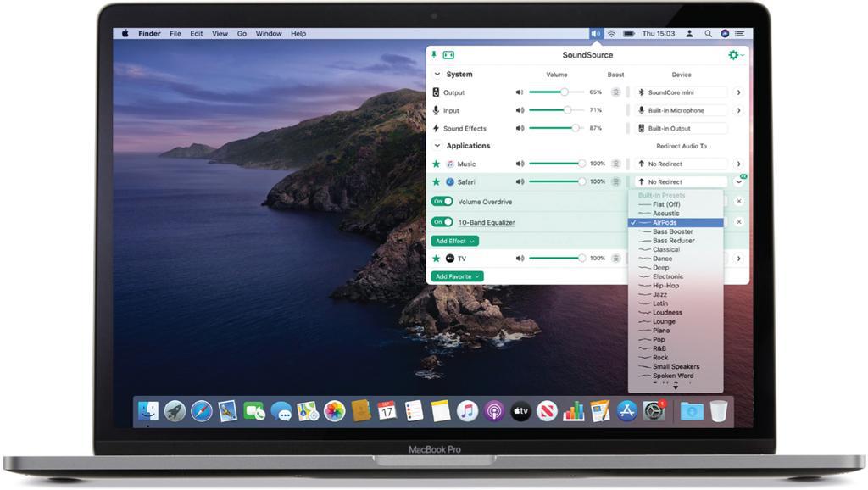
Task: Choose the Classical preset
Action: pyautogui.click(x=676, y=250)
